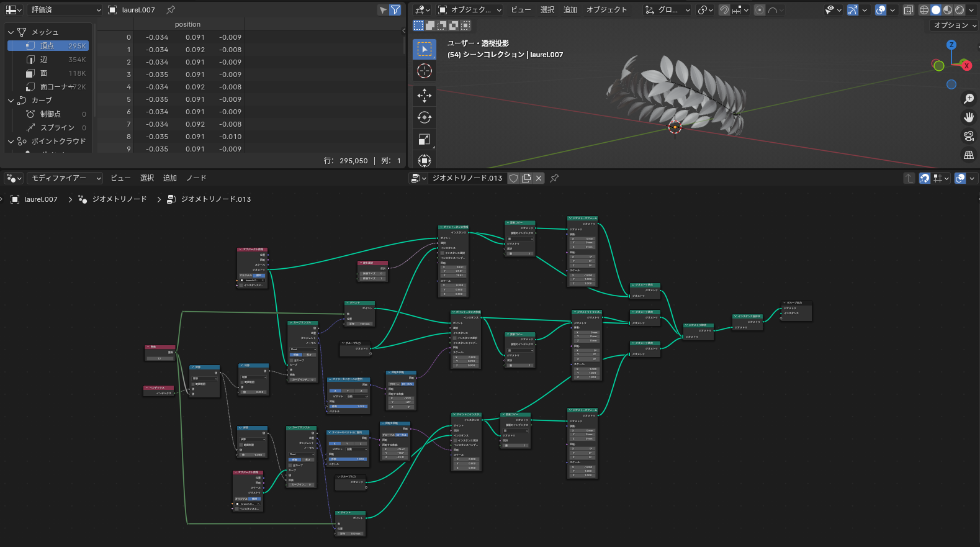The height and width of the screenshot is (547, 980).
Task: Click the pan hand icon in viewport
Action: 968,117
